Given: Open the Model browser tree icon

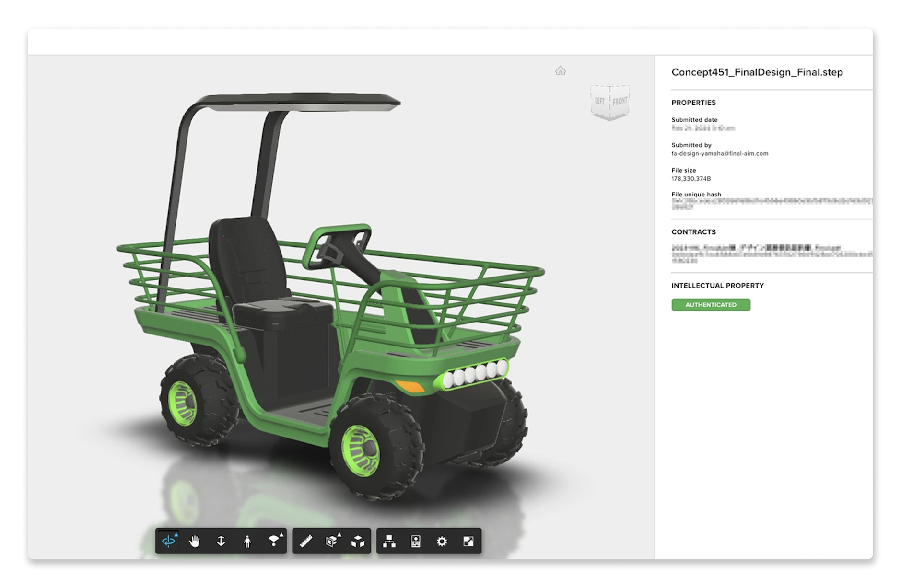Looking at the screenshot, I should pyautogui.click(x=389, y=541).
